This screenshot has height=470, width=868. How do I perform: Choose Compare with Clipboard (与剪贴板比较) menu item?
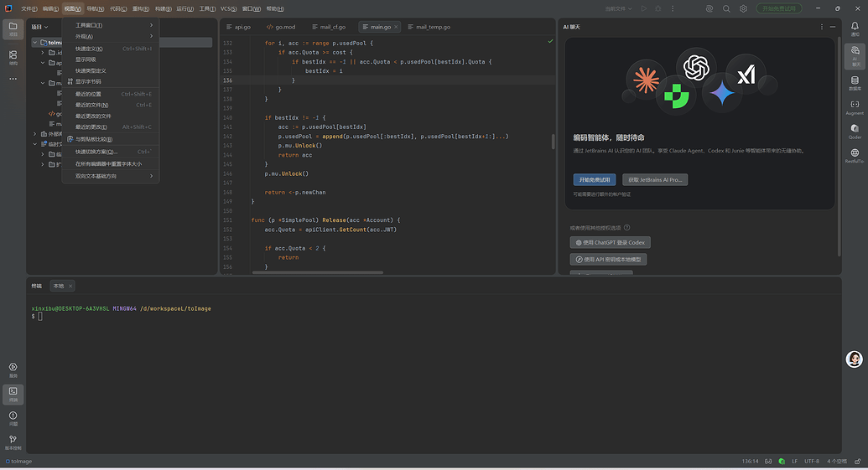[111, 139]
